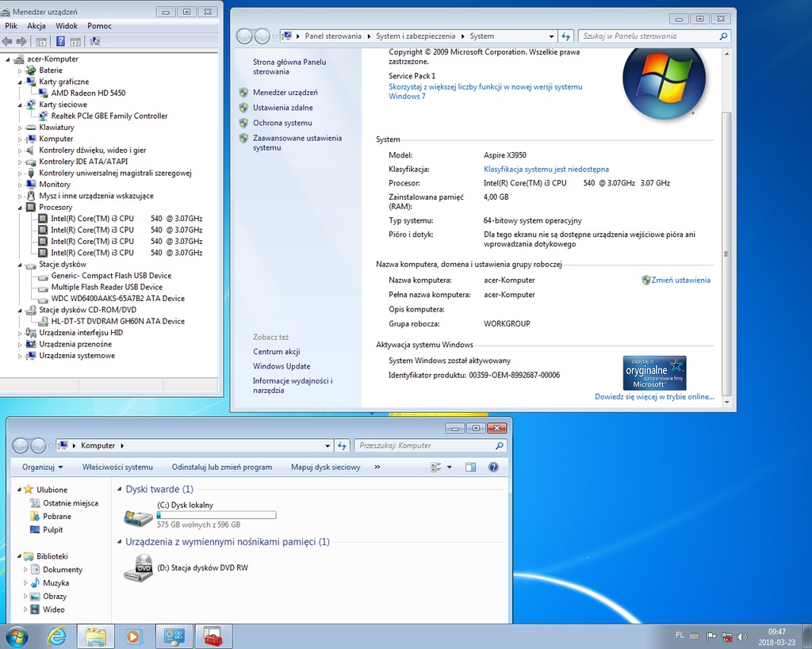Toggle the preview pane icon
Screen dimensions: 812x649
470,468
